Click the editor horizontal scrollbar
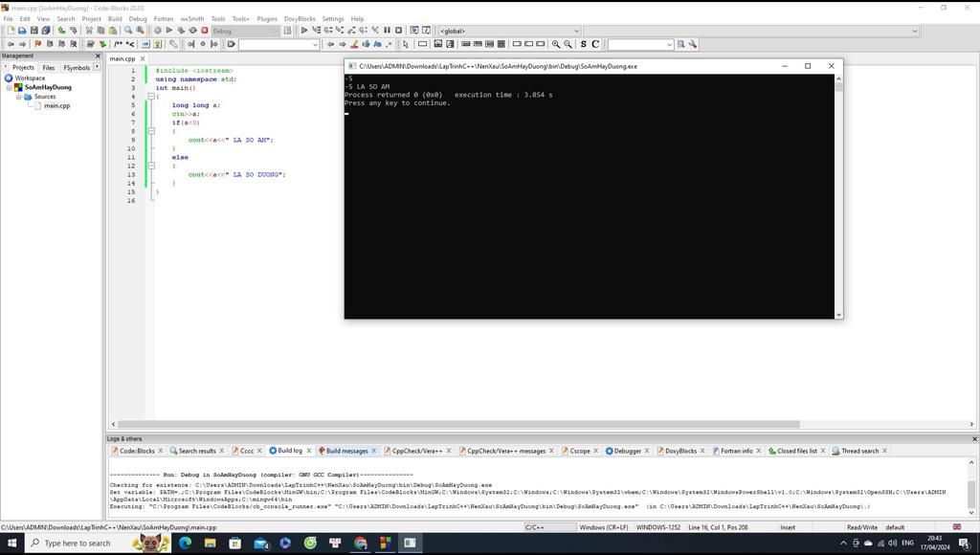 click(x=458, y=424)
